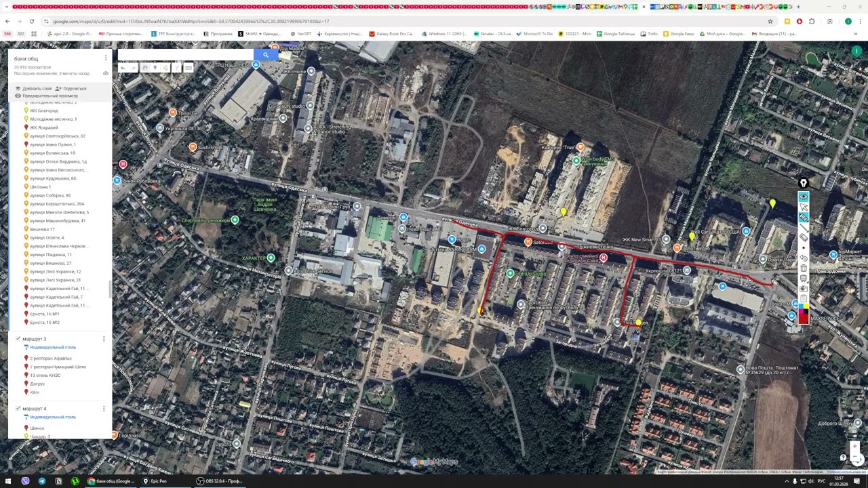This screenshot has height=488, width=868.
Task: Click Добавить слой
Action: (33, 89)
